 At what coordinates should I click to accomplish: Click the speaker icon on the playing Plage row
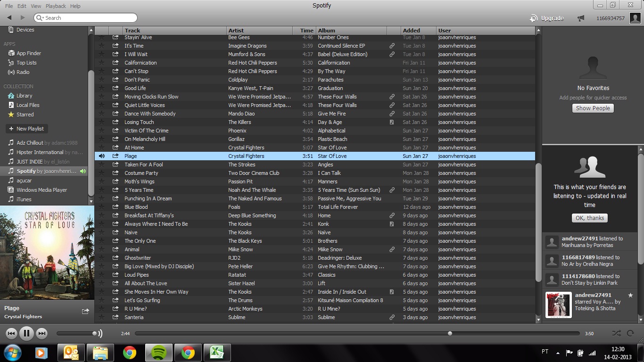pos(101,156)
